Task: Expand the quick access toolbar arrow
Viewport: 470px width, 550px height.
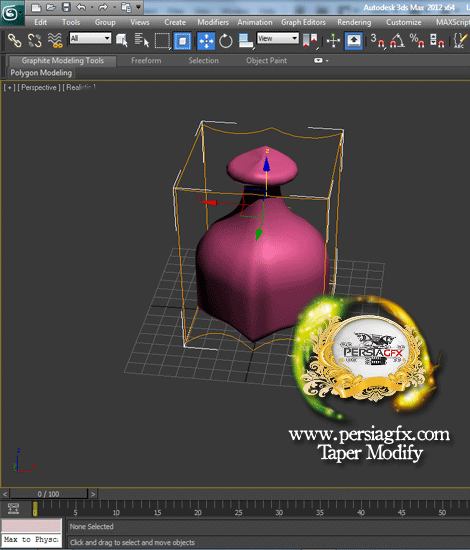Action: (139, 7)
